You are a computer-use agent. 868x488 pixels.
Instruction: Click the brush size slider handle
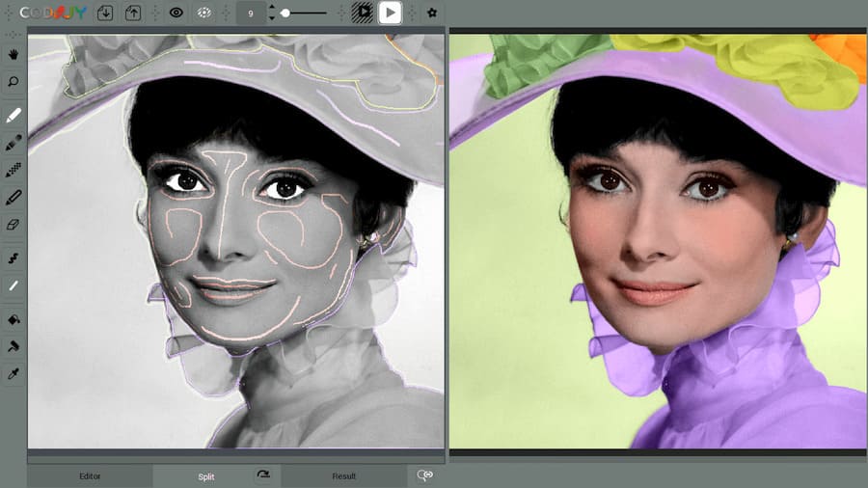coord(285,13)
